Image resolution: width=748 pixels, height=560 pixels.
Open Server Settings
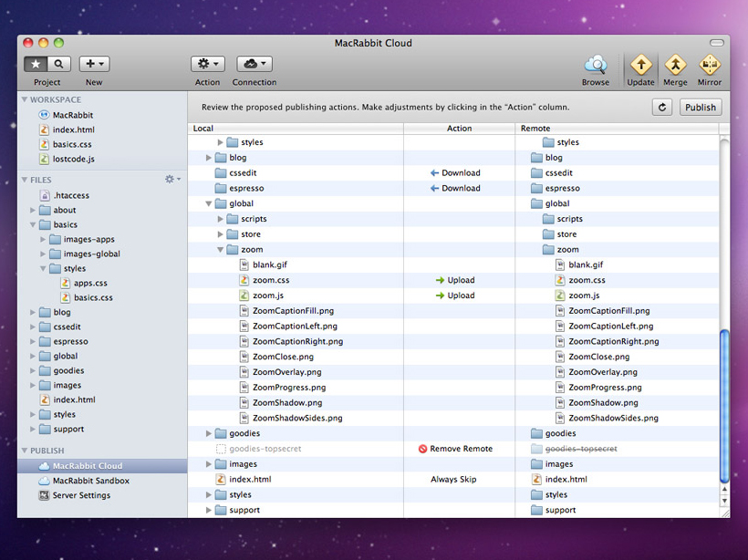(81, 495)
